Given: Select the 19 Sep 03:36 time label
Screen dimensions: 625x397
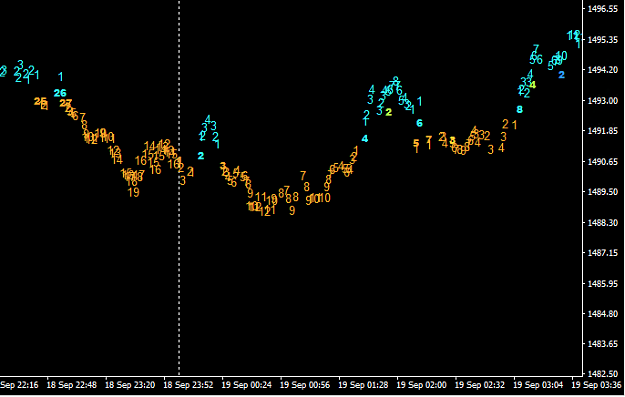Looking at the screenshot, I should [x=596, y=385].
